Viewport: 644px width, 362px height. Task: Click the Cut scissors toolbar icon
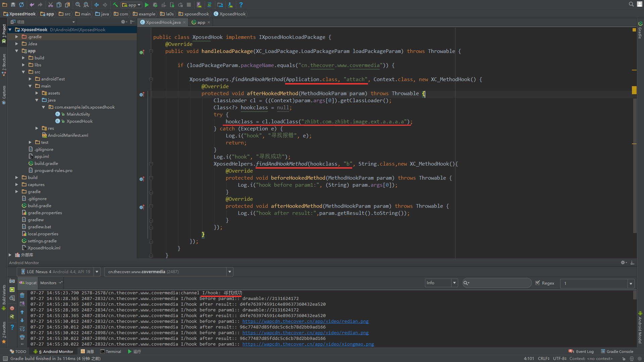pos(50,5)
